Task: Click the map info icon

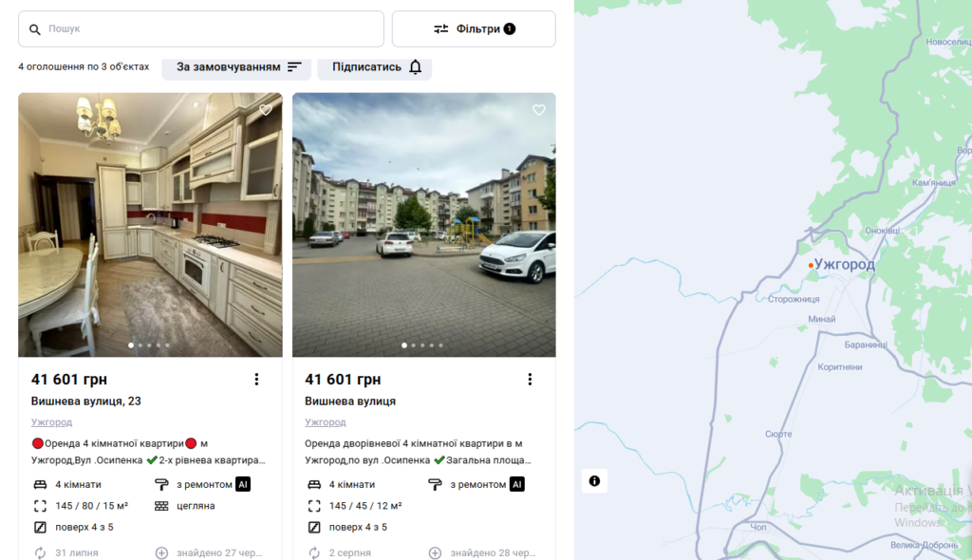Action: point(594,480)
